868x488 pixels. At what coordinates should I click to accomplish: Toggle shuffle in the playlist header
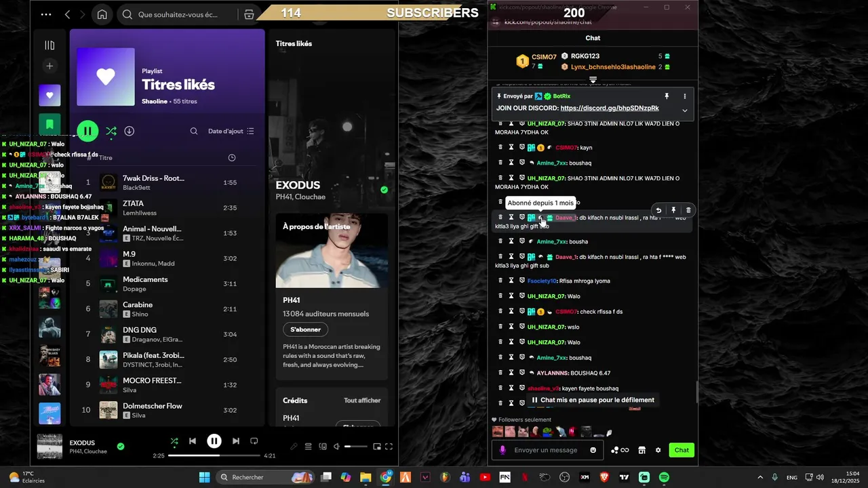point(111,131)
